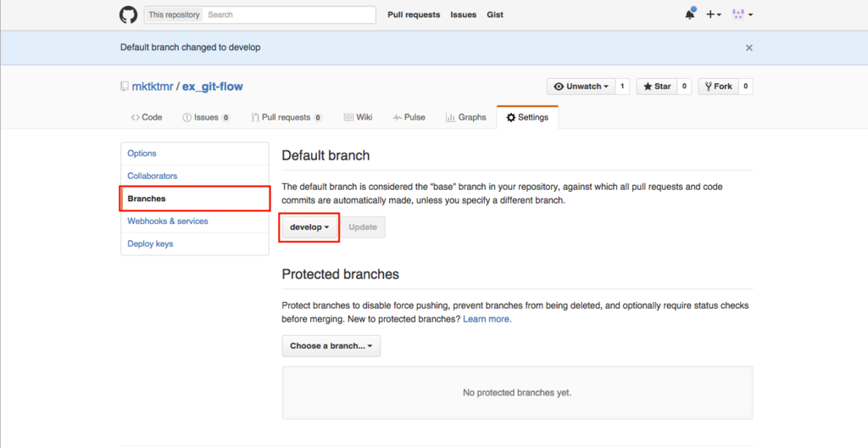This screenshot has height=448, width=868.
Task: Go to the Pull requests repository tab
Action: coord(287,118)
